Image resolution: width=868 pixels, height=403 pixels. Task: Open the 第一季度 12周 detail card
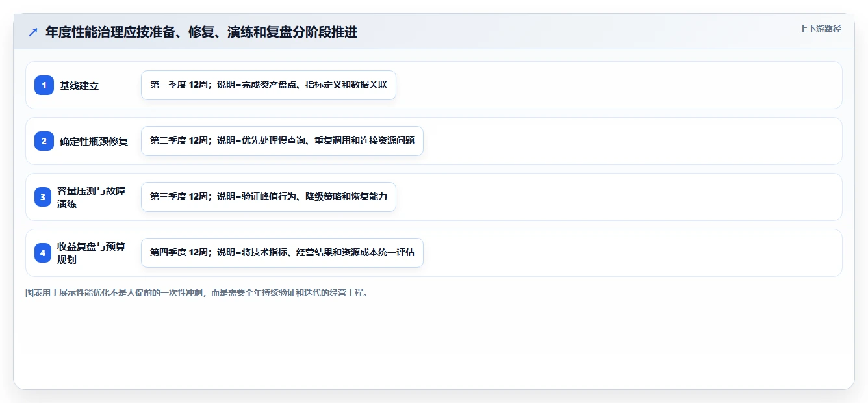click(268, 85)
